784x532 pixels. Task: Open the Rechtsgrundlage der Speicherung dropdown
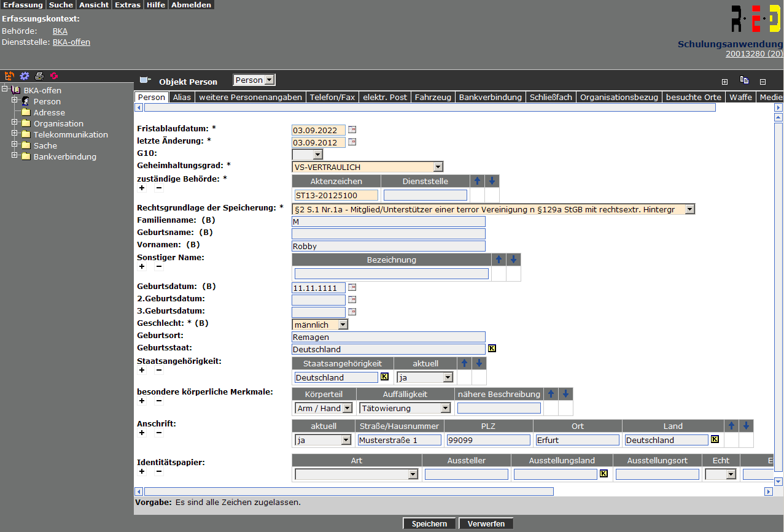[689, 210]
